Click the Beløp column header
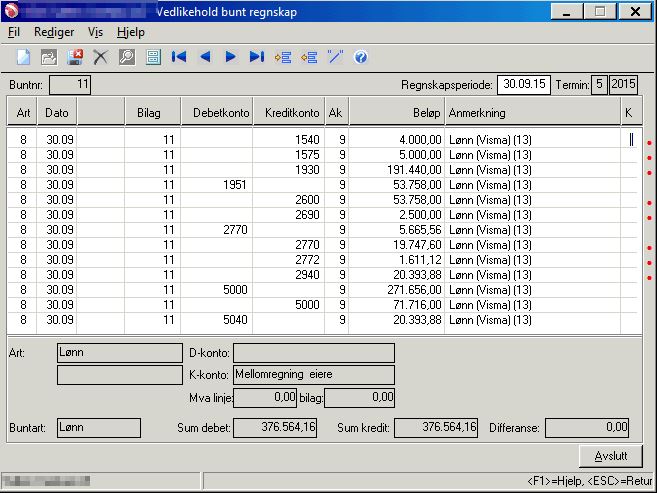 coord(396,113)
